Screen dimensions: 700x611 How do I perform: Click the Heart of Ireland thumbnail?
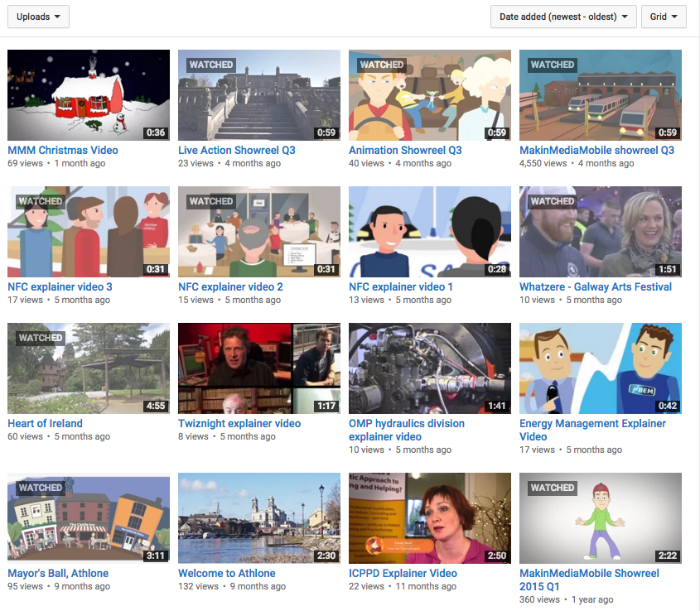89,368
